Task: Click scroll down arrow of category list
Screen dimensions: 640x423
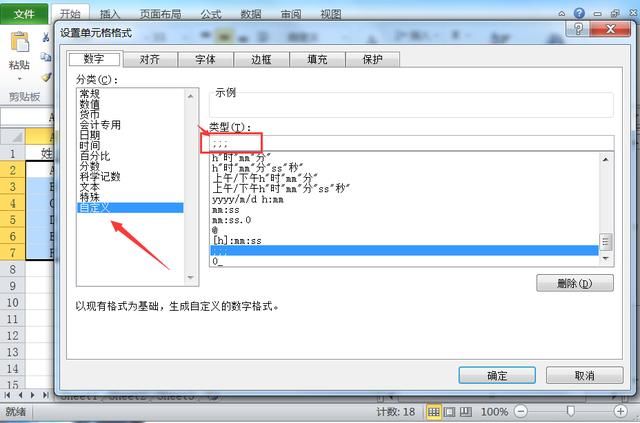Action: coord(191,278)
